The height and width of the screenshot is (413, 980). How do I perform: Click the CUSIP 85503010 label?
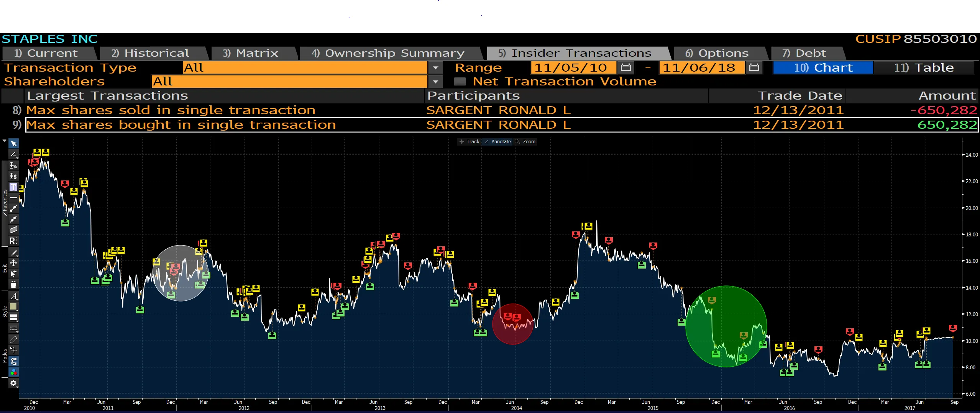pos(916,39)
